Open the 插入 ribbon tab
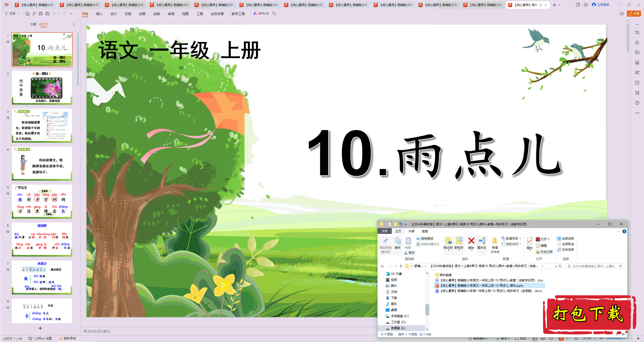 coord(99,14)
